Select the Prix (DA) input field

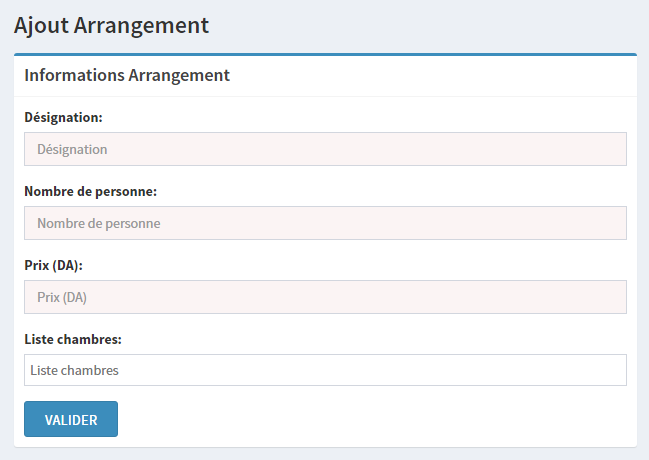tap(325, 297)
